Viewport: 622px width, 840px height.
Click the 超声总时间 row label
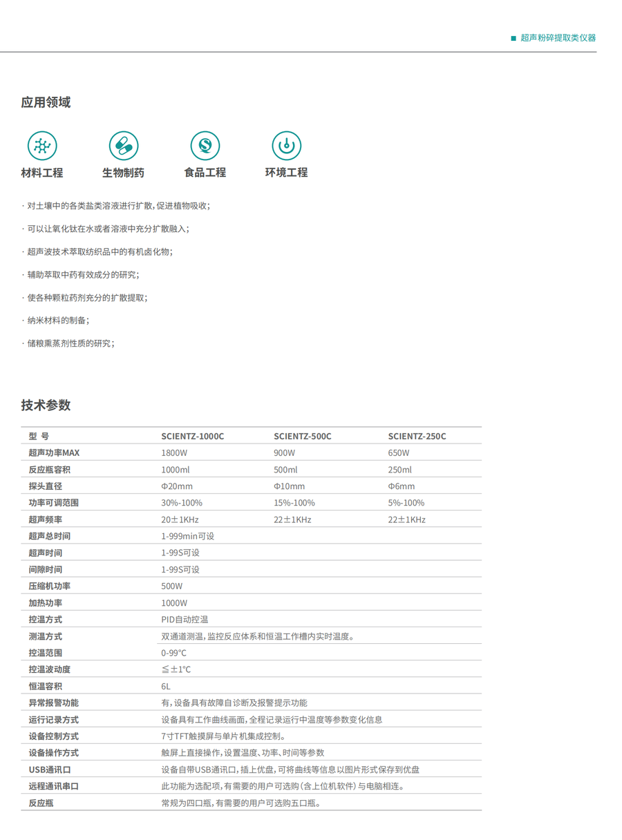tap(49, 536)
